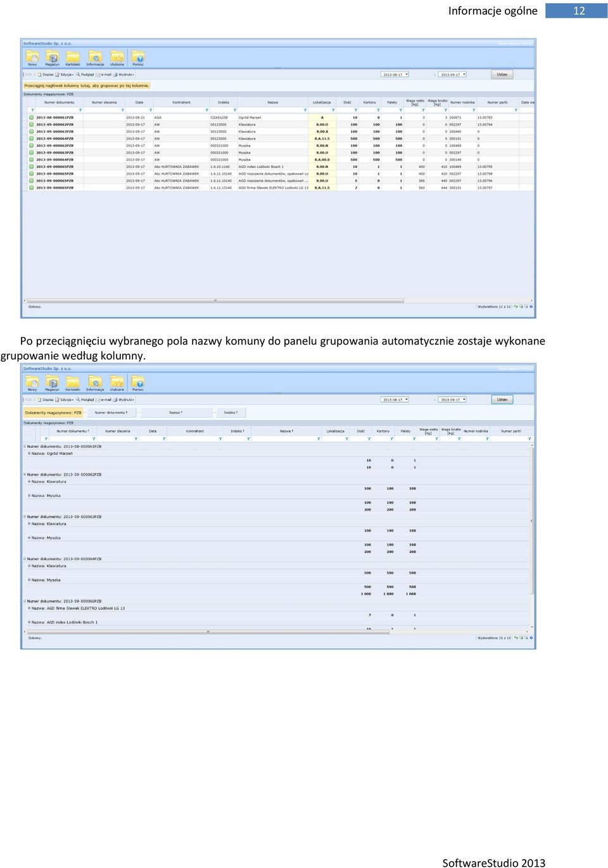Open Ulubione favorites icon in lower screenshot

tap(117, 382)
